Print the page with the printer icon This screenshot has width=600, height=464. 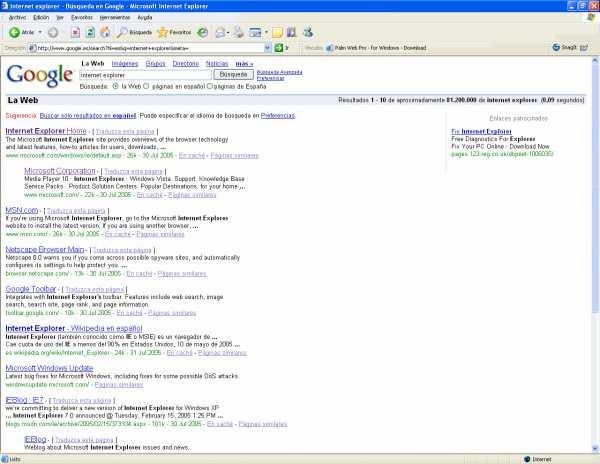[x=238, y=33]
